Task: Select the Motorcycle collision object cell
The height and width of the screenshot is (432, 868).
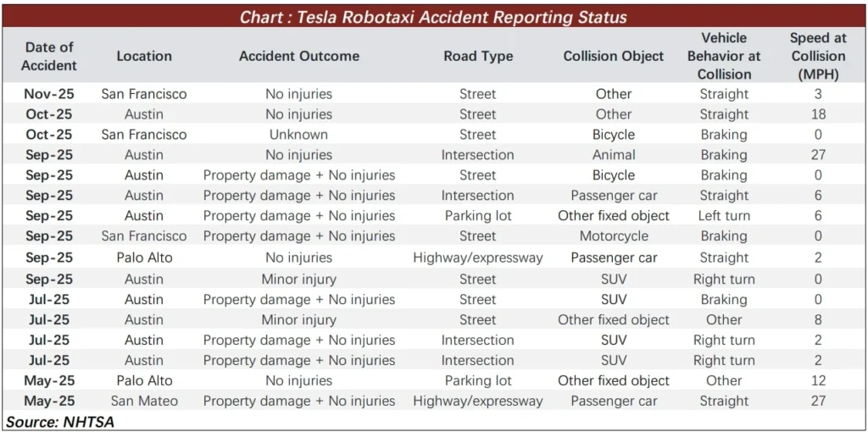Action: [614, 236]
